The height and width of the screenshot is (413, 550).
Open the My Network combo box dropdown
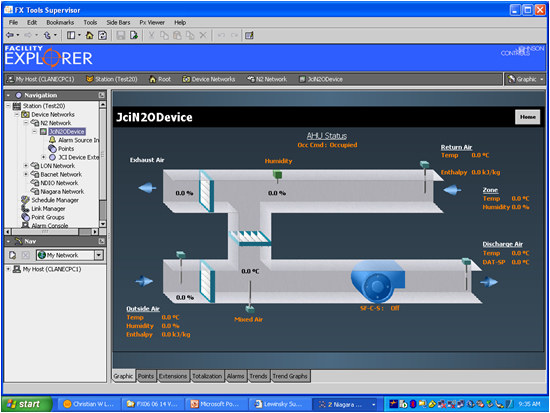point(99,255)
